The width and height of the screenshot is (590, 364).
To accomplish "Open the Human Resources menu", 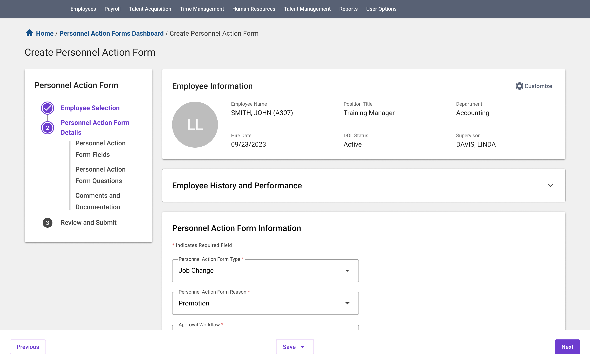I will [254, 9].
